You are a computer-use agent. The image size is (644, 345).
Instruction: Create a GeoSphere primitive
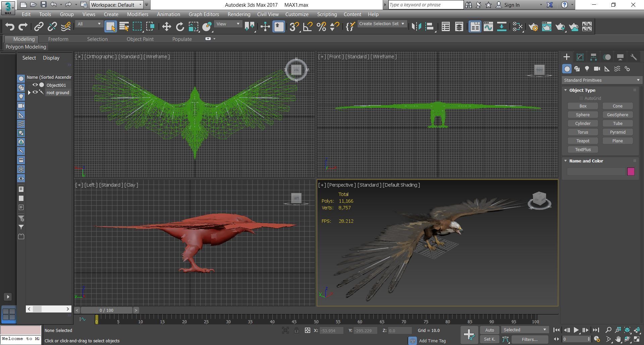tap(617, 115)
